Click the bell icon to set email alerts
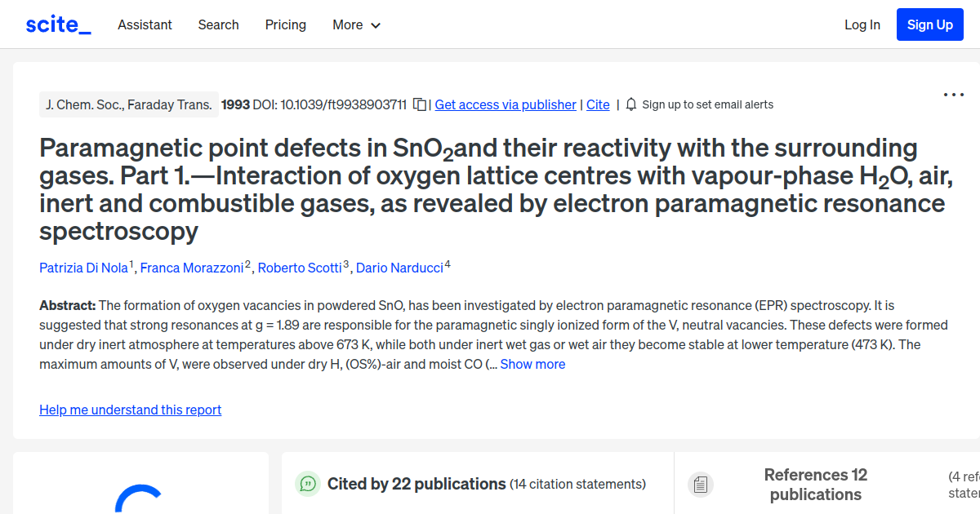This screenshot has height=514, width=980. coord(630,104)
